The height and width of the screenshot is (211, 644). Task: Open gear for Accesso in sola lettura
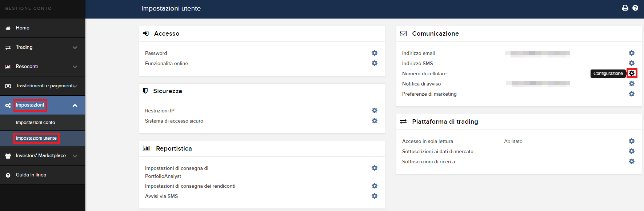click(x=632, y=141)
